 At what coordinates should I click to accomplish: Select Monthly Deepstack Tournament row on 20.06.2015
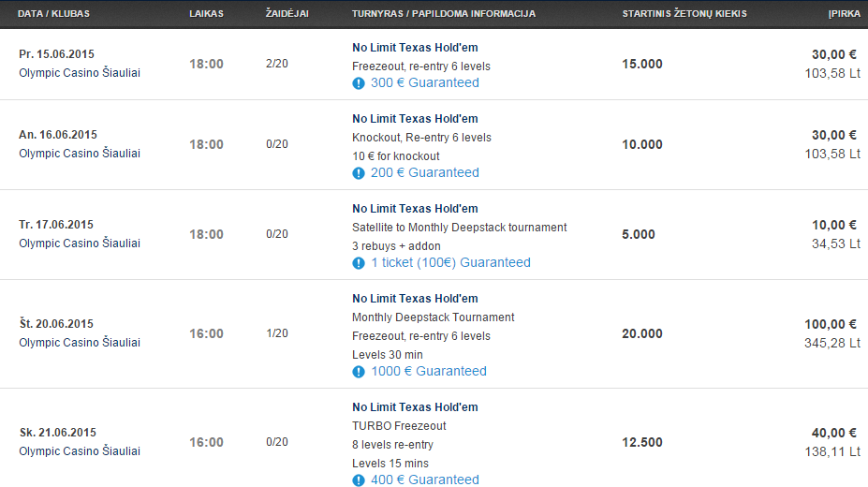pyautogui.click(x=434, y=333)
